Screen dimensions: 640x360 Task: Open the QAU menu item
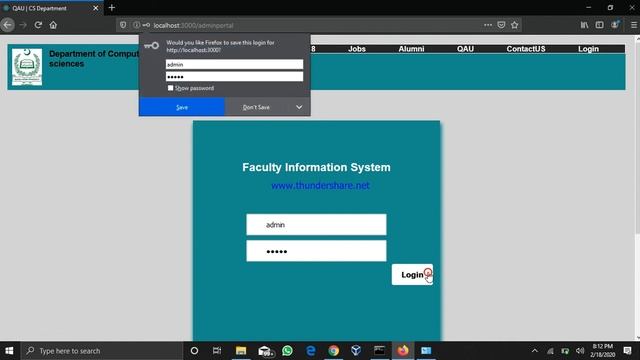(x=465, y=49)
